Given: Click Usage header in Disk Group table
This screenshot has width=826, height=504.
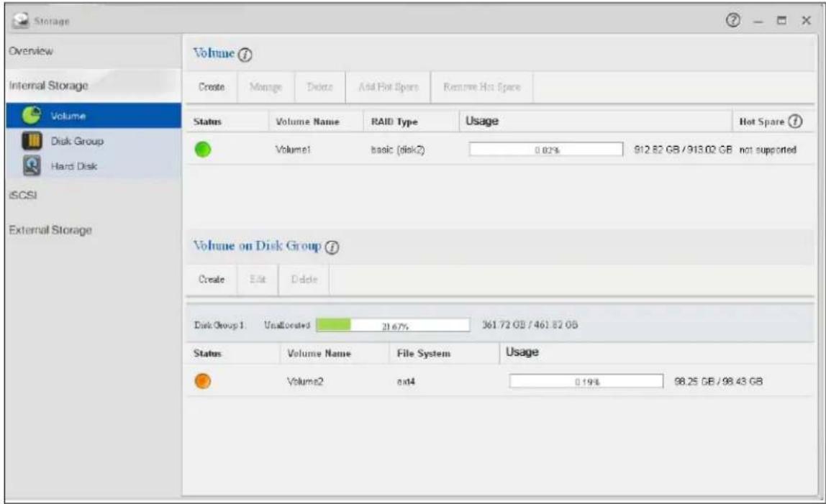Looking at the screenshot, I should click(522, 352).
